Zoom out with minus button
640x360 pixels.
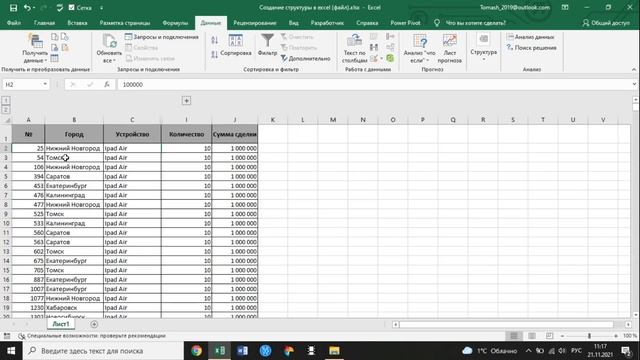pos(562,336)
